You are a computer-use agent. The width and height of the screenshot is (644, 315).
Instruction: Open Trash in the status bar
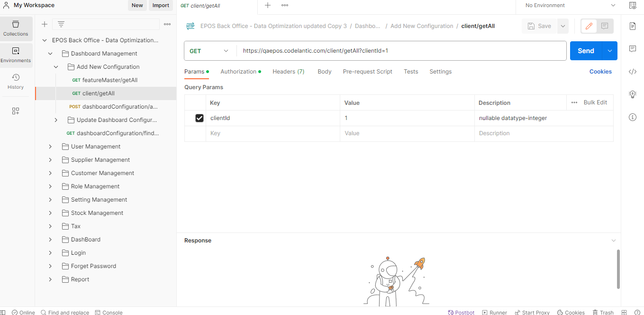click(603, 313)
